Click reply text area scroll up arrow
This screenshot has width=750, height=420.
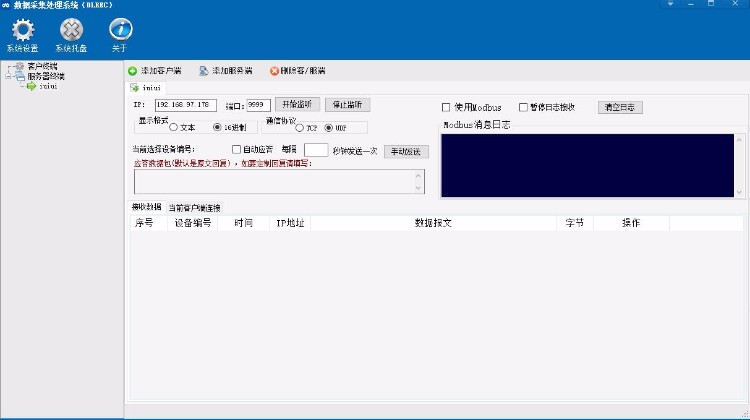tap(419, 176)
